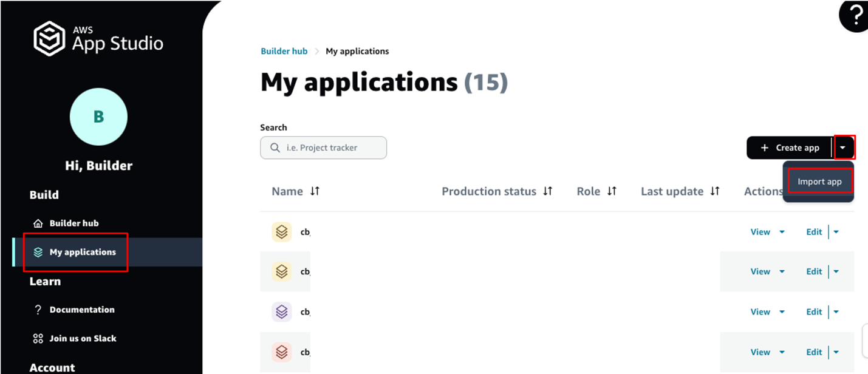
Task: Click the Join us on Slack icon
Action: [x=38, y=339]
